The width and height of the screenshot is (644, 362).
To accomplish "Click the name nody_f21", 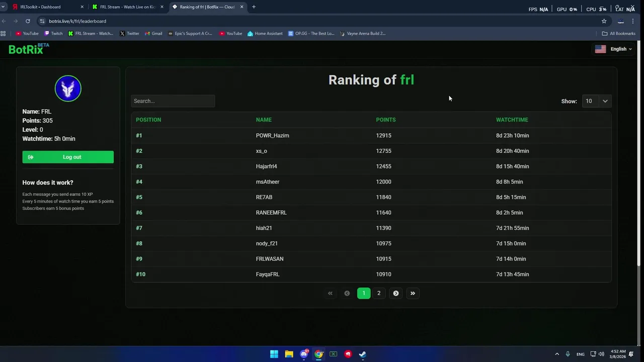I will pyautogui.click(x=267, y=243).
